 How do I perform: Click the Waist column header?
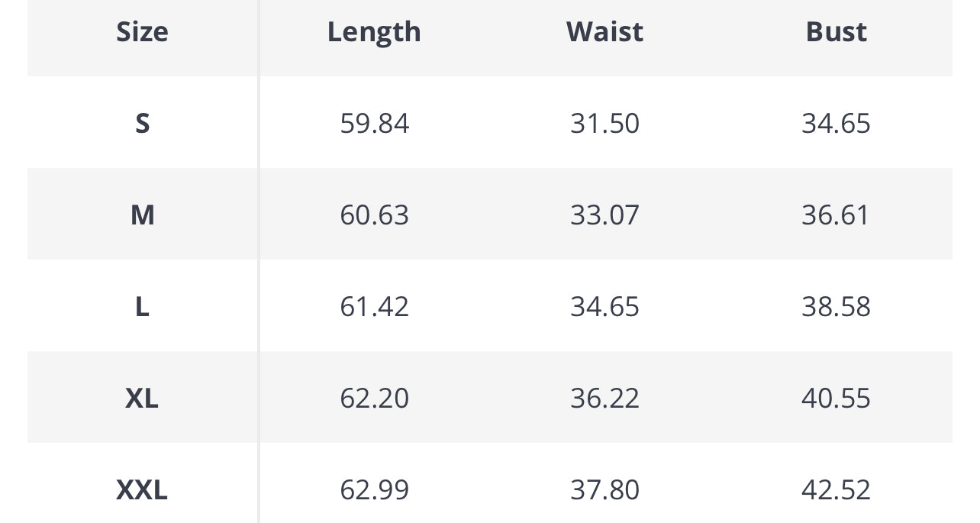[604, 32]
